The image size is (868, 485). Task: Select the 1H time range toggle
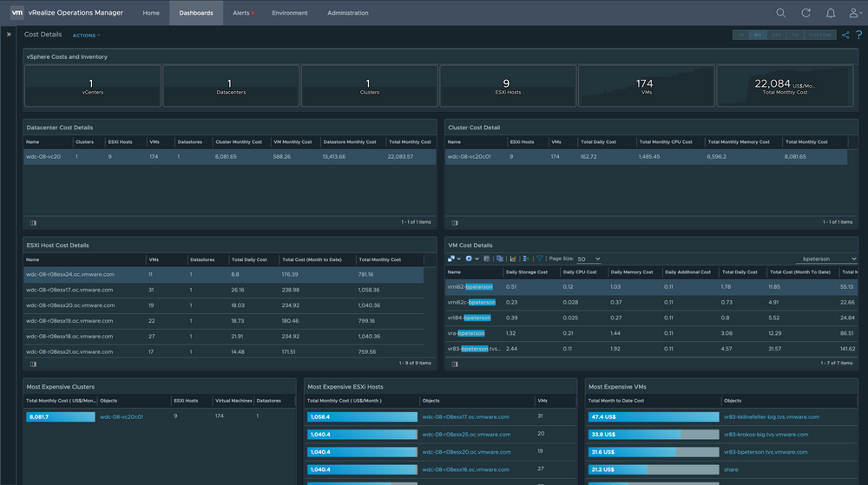point(740,35)
